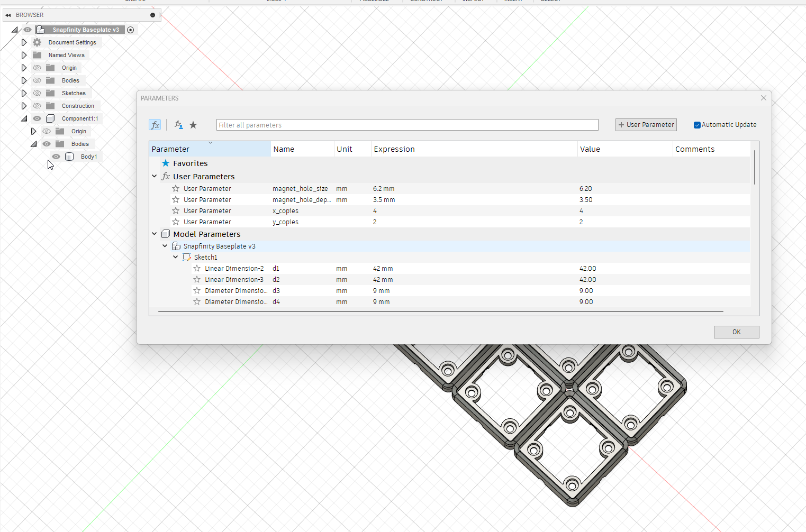Click the Construction folder icon

50,106
